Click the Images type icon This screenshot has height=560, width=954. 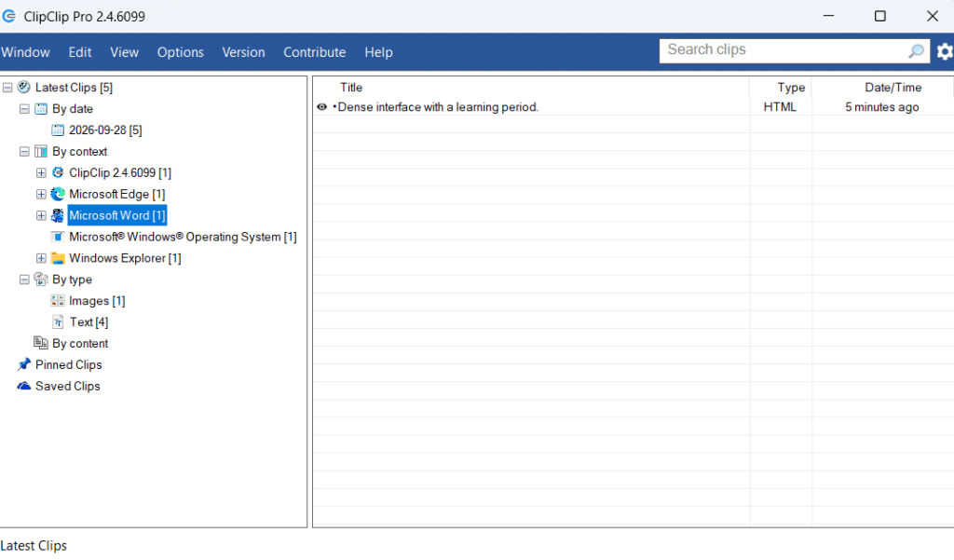coord(58,301)
